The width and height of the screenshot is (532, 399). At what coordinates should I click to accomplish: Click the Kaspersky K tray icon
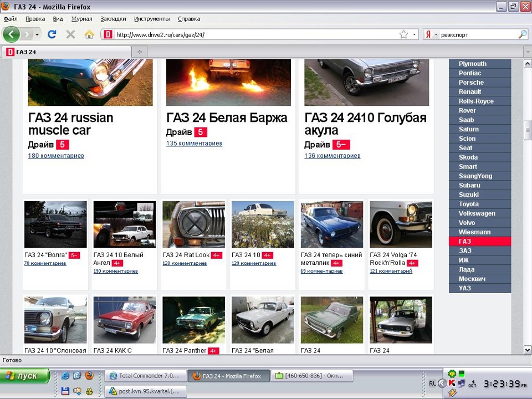point(452,383)
